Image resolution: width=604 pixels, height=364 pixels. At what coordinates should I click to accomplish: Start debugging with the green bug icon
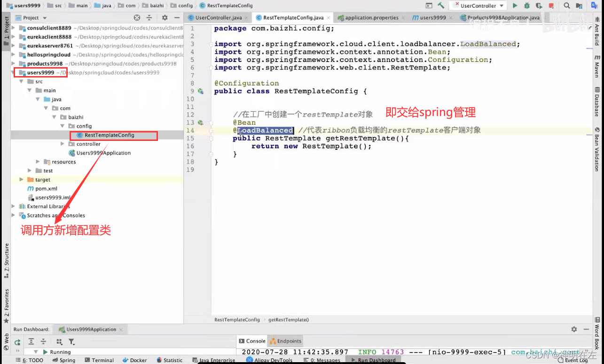point(526,6)
